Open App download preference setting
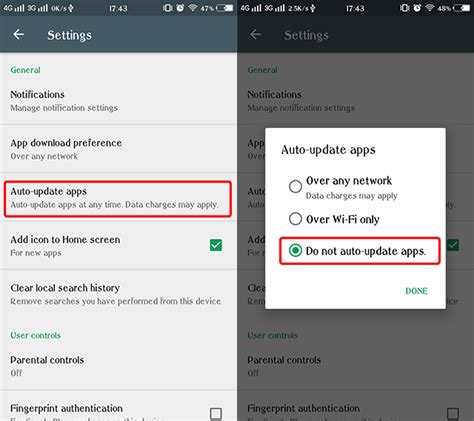474x421 pixels. [x=118, y=149]
